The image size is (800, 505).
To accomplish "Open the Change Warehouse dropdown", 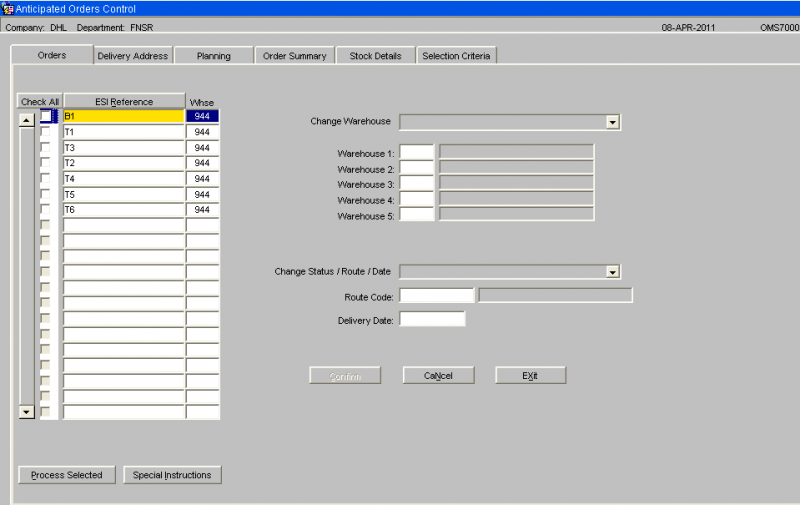I will (612, 122).
